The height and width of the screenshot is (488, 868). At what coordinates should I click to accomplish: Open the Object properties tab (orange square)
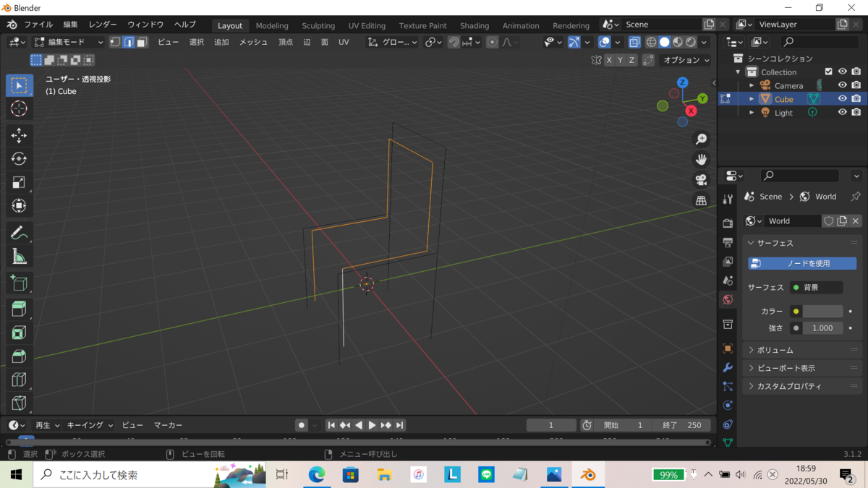(x=728, y=348)
